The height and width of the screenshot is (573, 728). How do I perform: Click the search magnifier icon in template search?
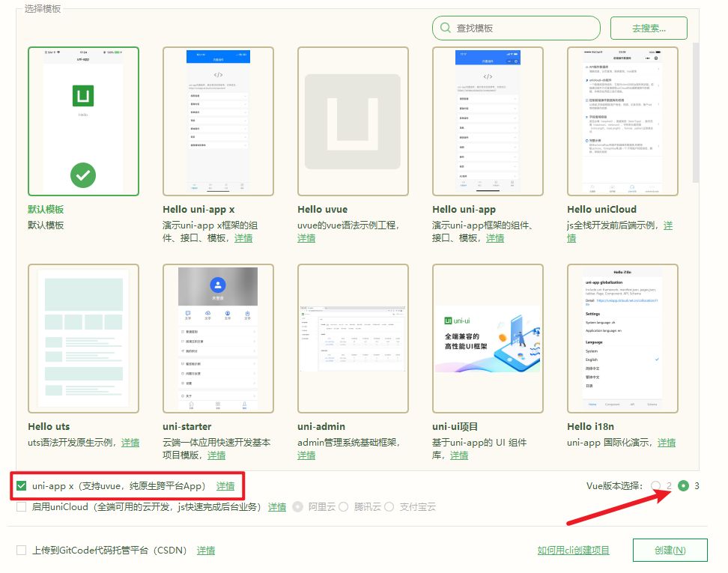(445, 28)
